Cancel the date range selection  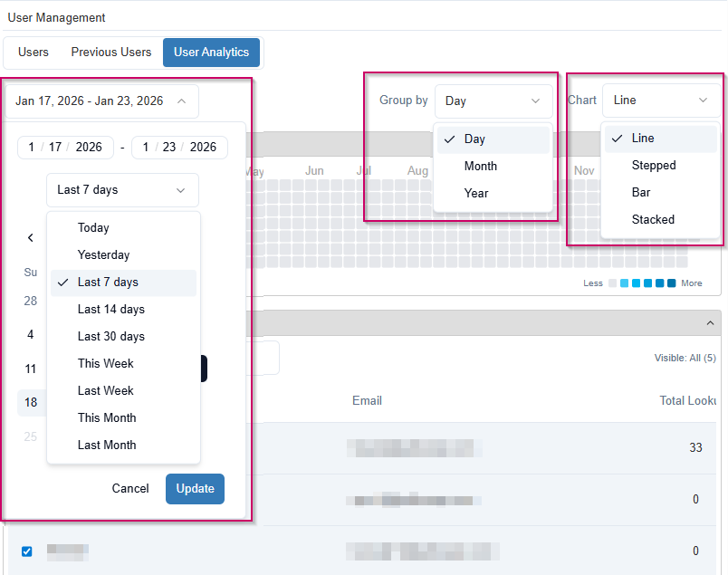coord(130,488)
